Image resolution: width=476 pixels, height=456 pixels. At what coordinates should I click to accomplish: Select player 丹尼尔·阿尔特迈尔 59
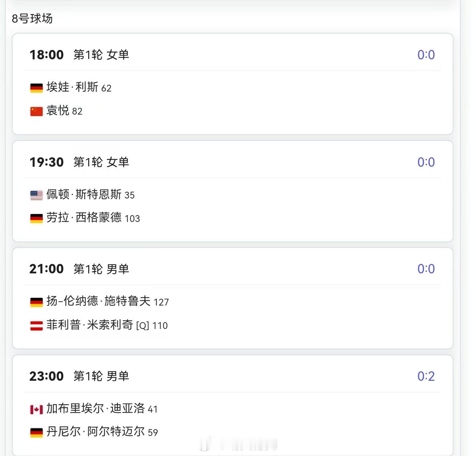pyautogui.click(x=102, y=431)
